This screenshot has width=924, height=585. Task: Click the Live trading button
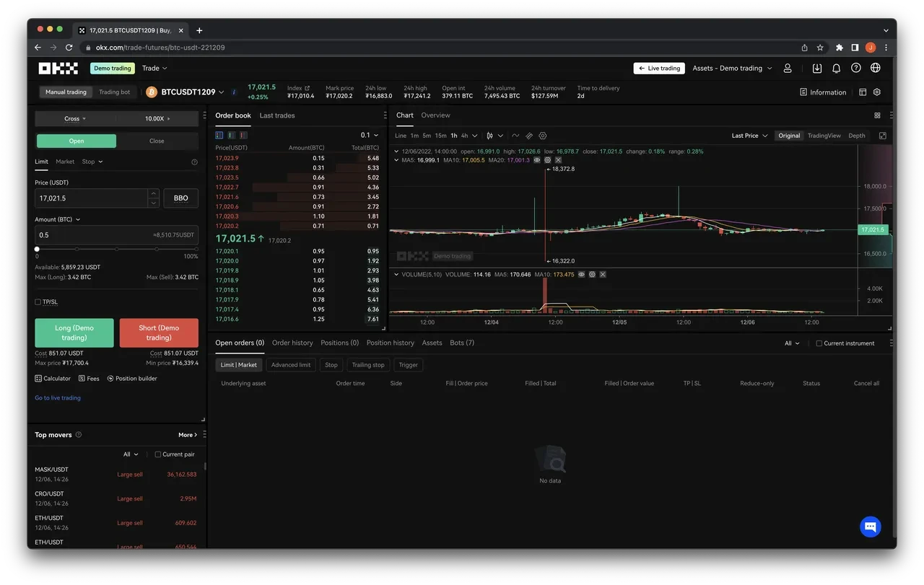[659, 68]
